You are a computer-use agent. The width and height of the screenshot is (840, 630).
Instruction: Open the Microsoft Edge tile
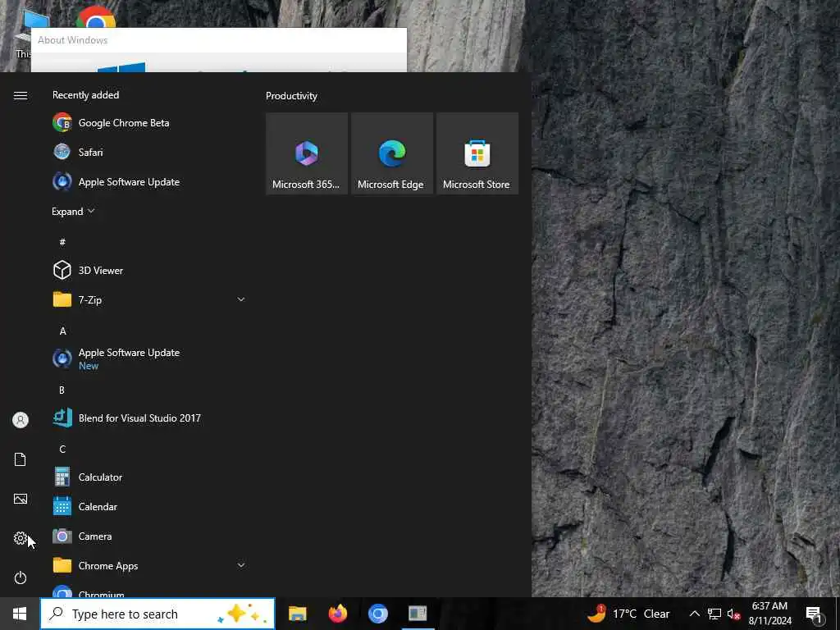pos(391,153)
